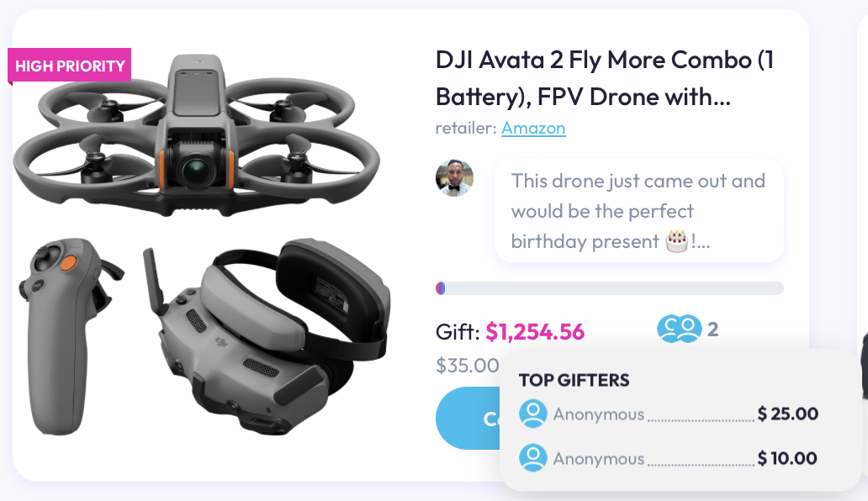Expand the truncated birthday message bubble
The width and height of the screenshot is (868, 501).
tap(639, 211)
